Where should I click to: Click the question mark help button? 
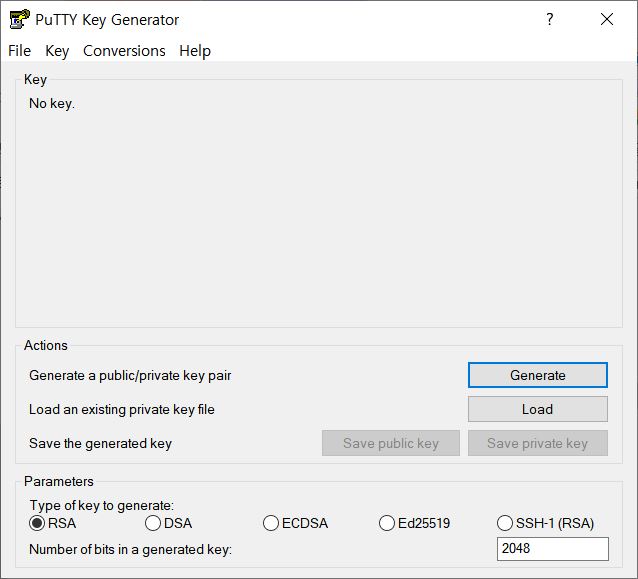(549, 19)
